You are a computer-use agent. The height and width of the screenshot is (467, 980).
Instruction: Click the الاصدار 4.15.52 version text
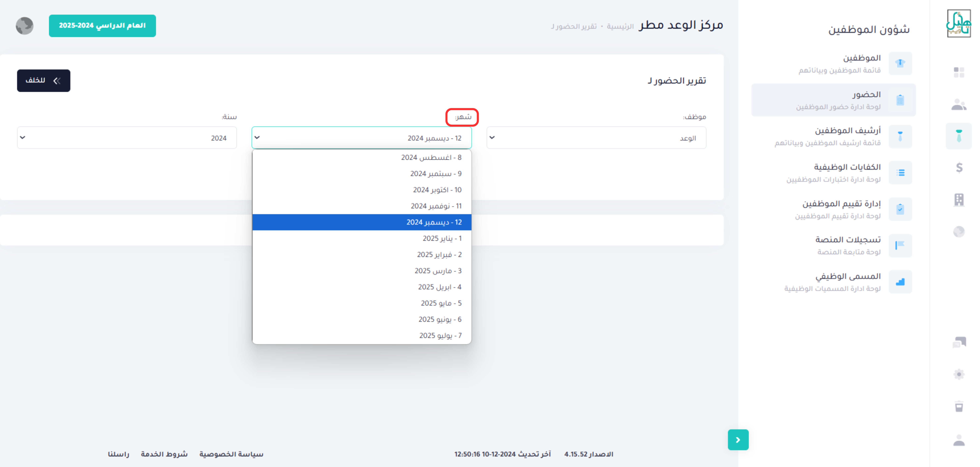click(x=589, y=454)
